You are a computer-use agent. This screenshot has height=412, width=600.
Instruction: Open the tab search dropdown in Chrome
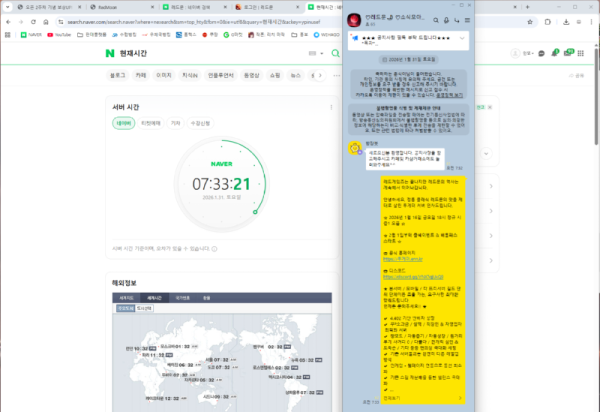(7, 7)
